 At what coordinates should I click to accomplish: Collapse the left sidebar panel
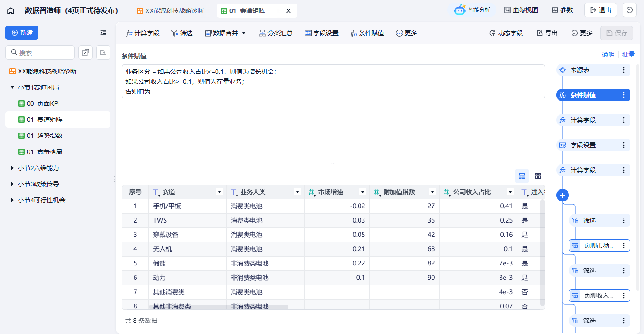[103, 33]
